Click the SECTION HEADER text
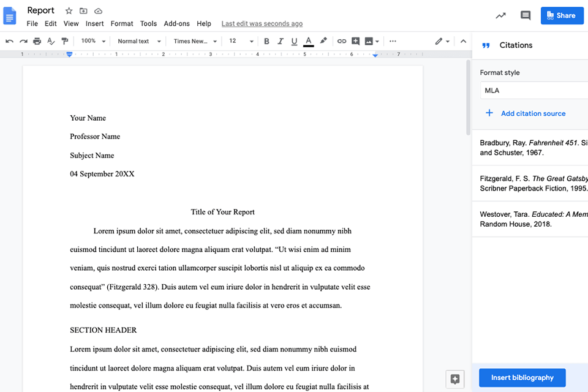Image resolution: width=588 pixels, height=392 pixels. coord(103,330)
